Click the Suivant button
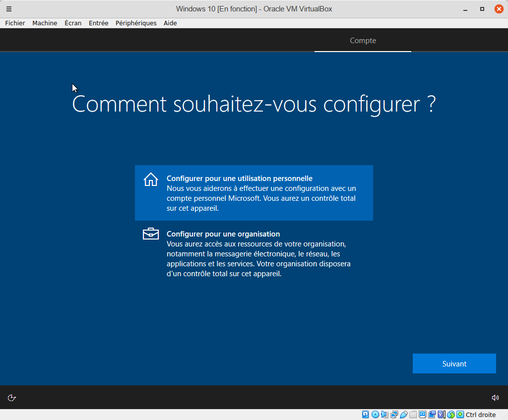Screen dimensions: 508x420 pyautogui.click(x=454, y=363)
